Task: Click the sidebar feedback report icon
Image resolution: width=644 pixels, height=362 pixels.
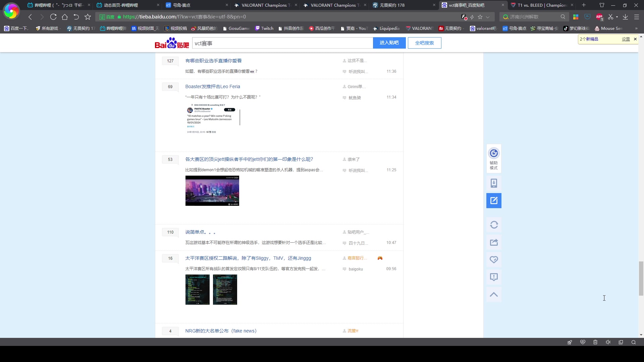Action: pos(494,277)
